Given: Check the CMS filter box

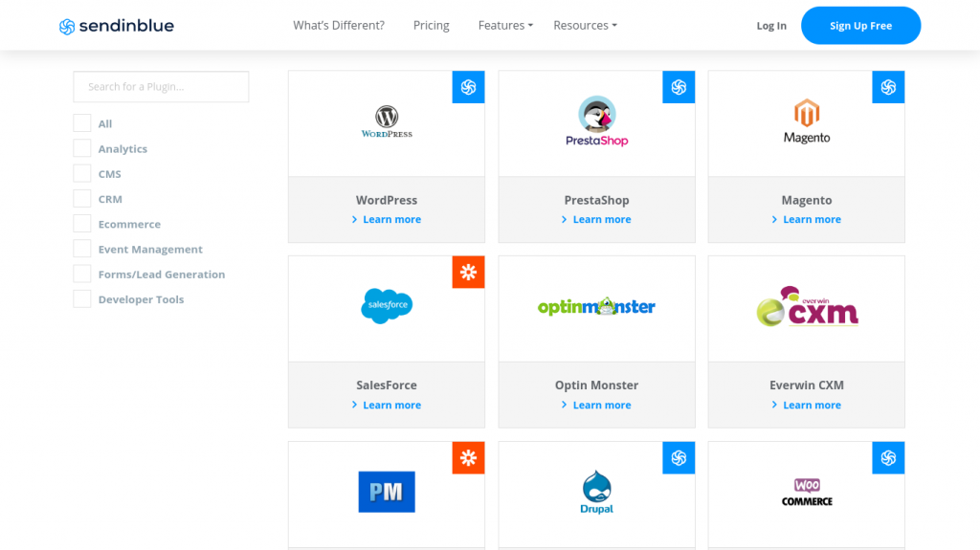Looking at the screenshot, I should 82,173.
